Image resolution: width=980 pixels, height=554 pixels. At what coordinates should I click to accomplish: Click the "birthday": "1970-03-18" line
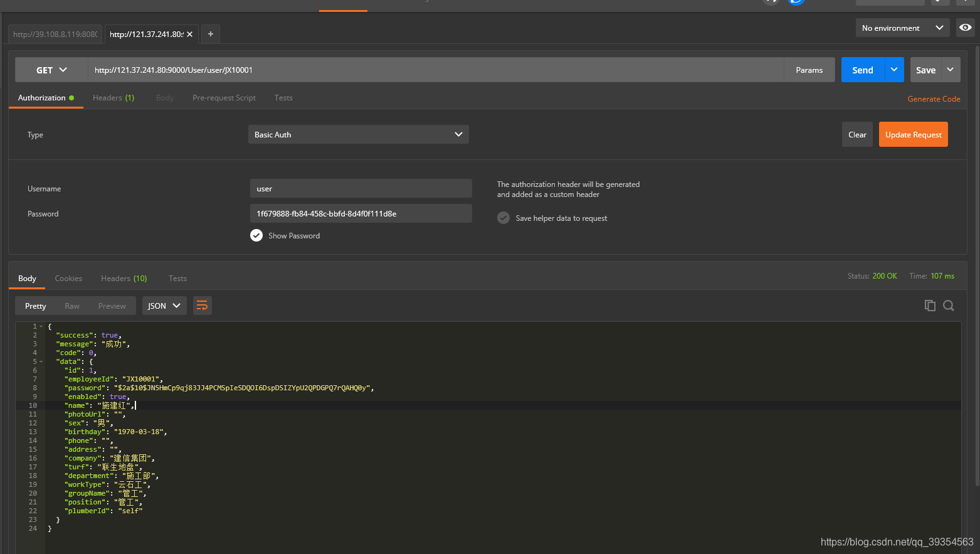click(x=115, y=432)
